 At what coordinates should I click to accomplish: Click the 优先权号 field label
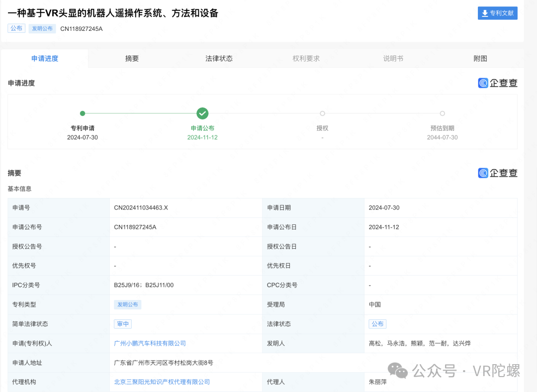24,266
